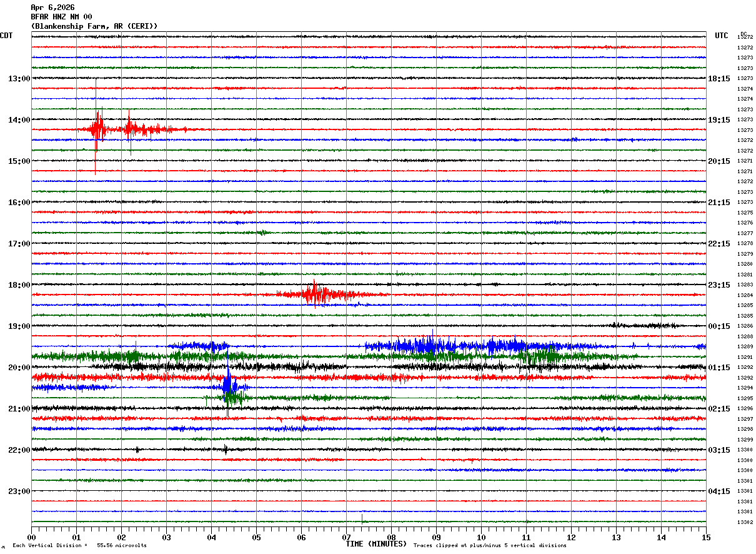Click the 15 minute axis tick label

tap(706, 538)
